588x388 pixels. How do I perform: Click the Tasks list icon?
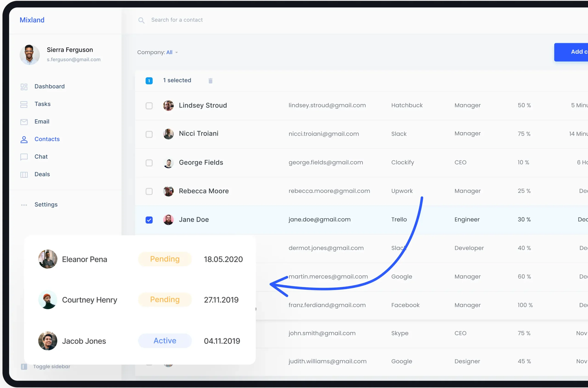(24, 104)
